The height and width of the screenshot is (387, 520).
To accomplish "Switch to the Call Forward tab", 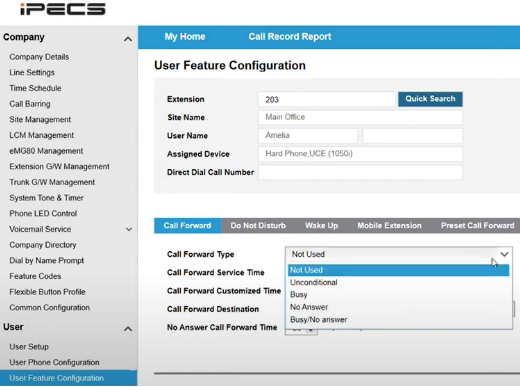I will click(x=187, y=226).
